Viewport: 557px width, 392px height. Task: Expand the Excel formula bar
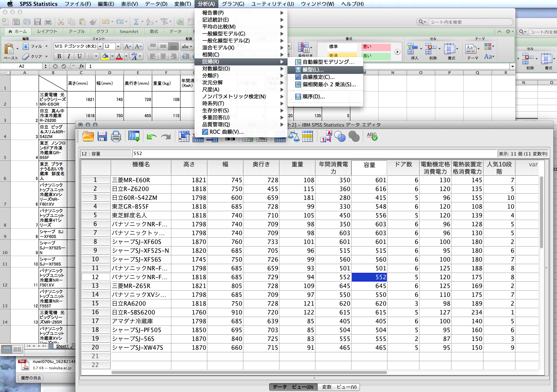(512, 66)
